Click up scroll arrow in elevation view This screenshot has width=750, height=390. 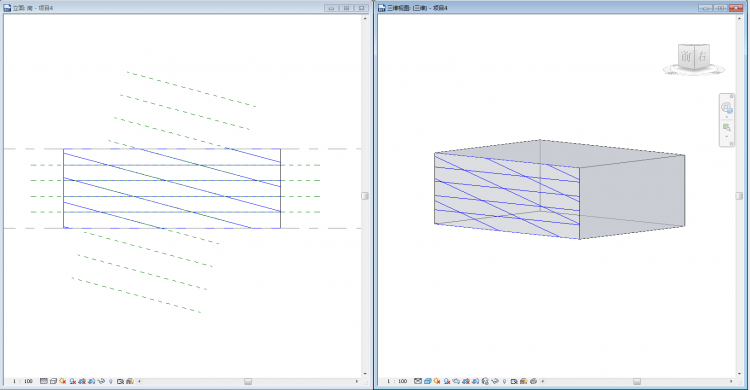tap(365, 18)
